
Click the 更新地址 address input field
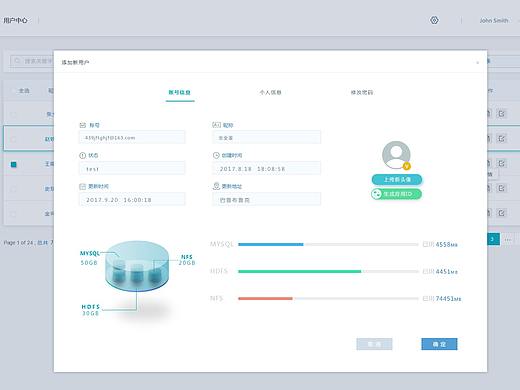pos(267,199)
